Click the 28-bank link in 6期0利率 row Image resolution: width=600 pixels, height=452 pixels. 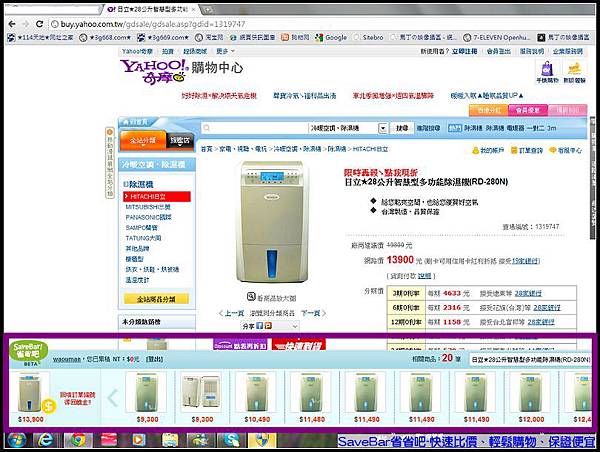point(547,308)
